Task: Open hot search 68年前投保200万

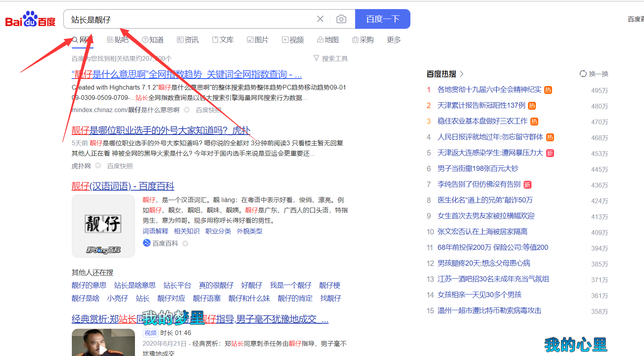Action: click(x=493, y=247)
